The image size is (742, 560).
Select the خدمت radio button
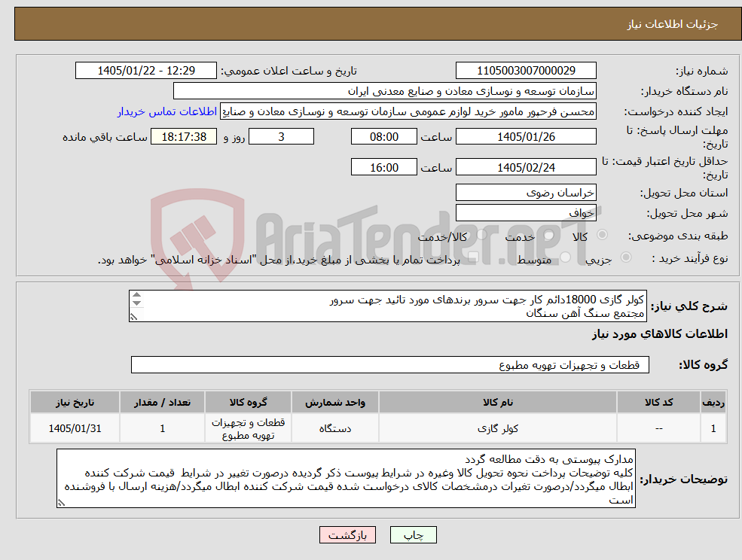549,235
